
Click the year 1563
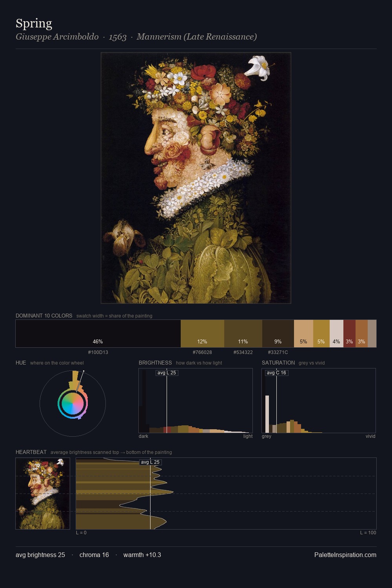click(118, 37)
